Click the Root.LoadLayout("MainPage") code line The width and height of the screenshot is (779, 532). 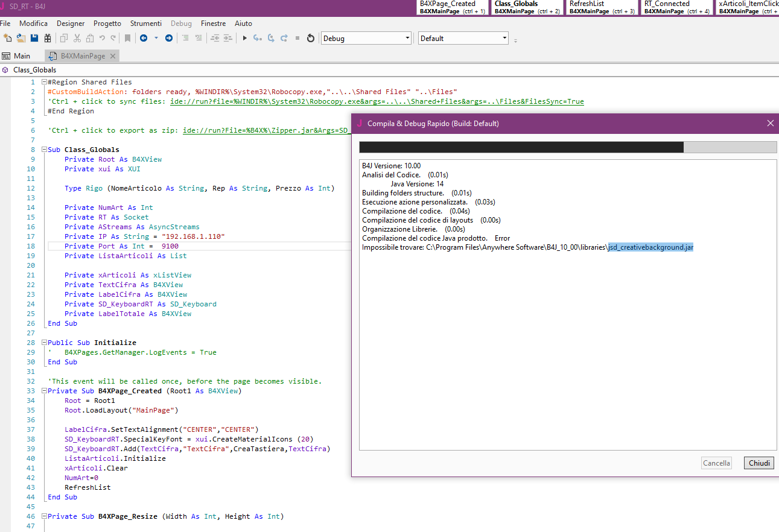click(x=122, y=410)
